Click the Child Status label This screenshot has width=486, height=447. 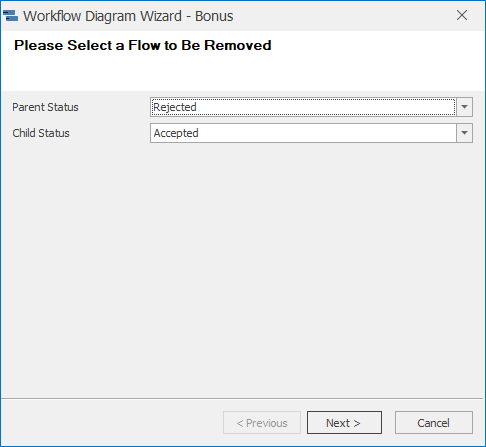tap(41, 133)
